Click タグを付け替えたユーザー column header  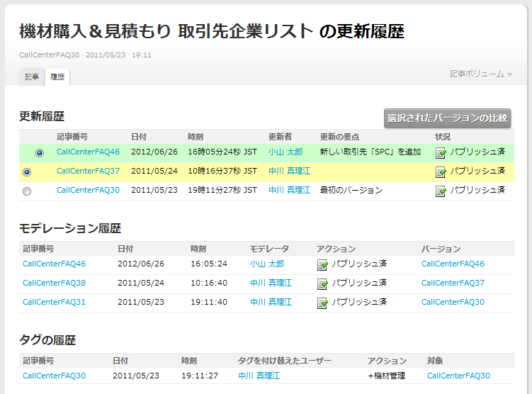tap(284, 361)
